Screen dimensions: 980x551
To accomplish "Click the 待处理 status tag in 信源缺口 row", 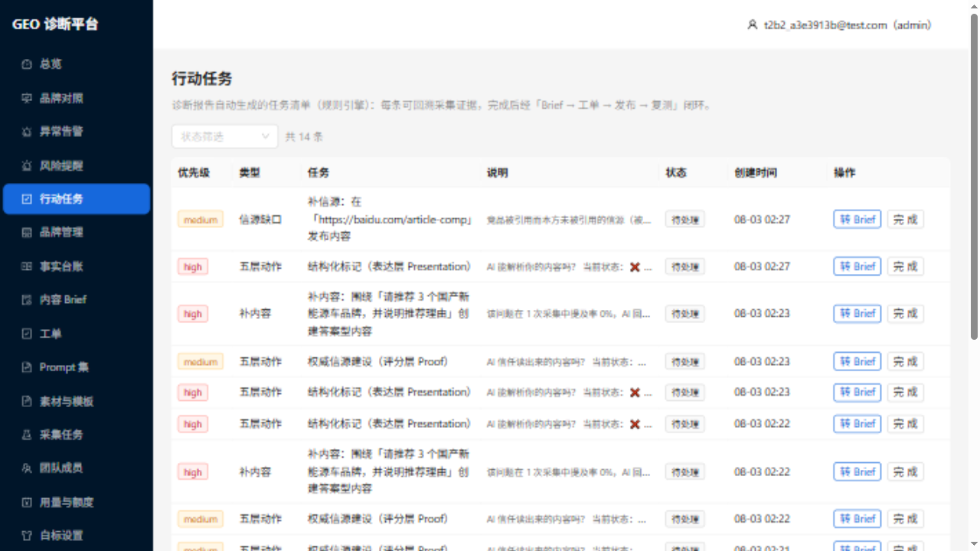I will click(685, 220).
